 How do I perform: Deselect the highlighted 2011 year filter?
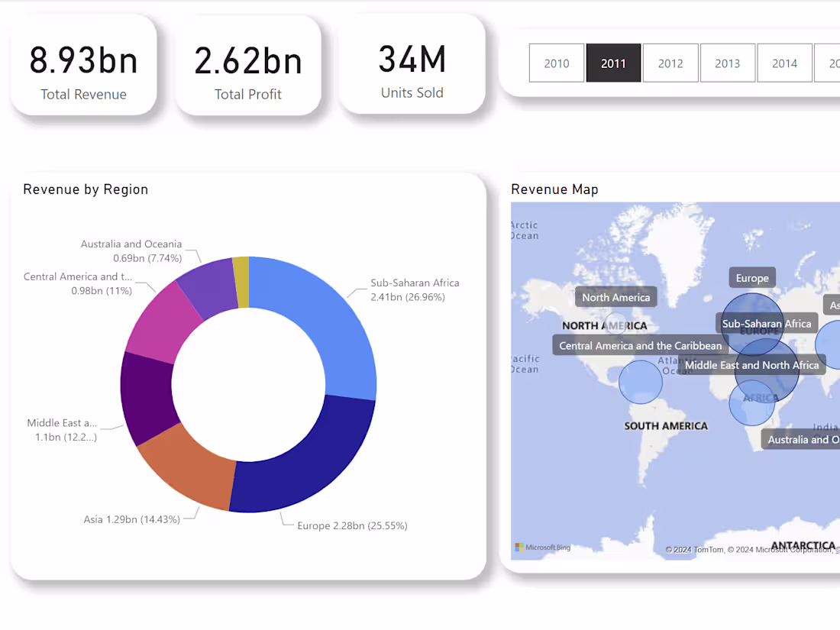pos(613,63)
